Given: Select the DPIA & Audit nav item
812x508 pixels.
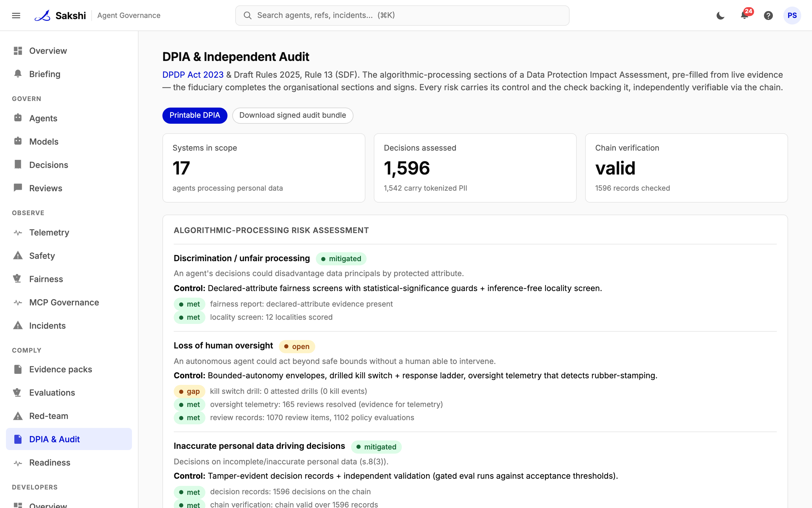Looking at the screenshot, I should [x=69, y=439].
